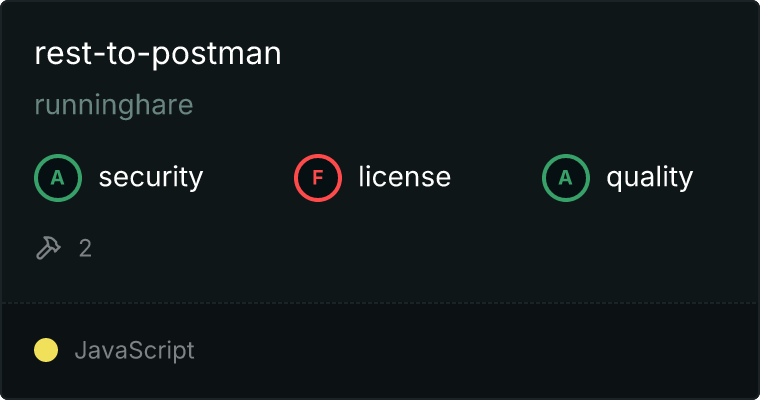Viewport: 760px width, 400px height.
Task: Select the quality score label
Action: click(649, 177)
